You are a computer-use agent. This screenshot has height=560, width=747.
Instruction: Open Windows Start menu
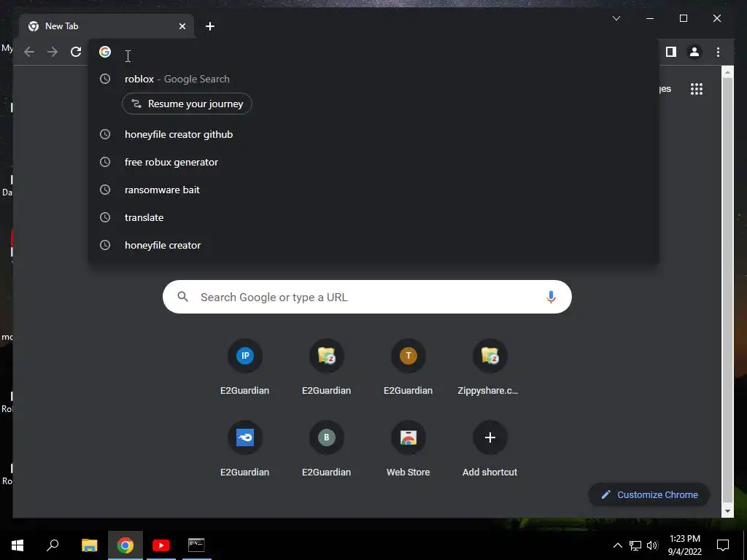[18, 545]
